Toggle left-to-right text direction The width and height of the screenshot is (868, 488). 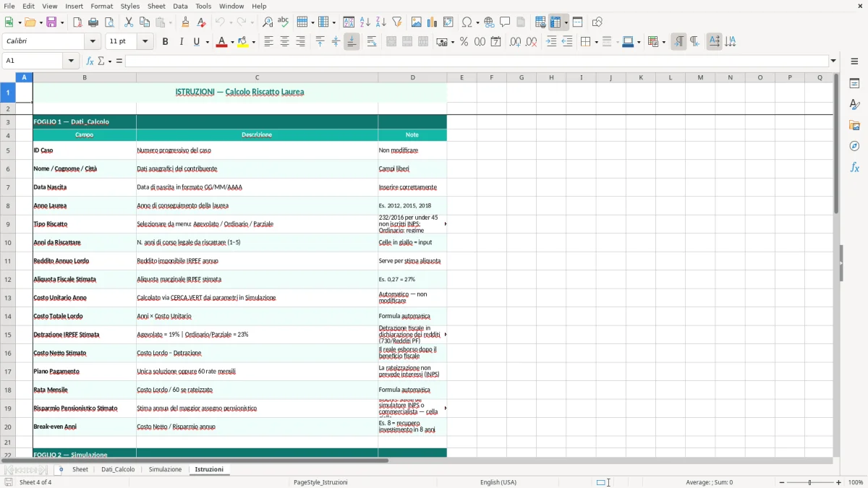tap(678, 42)
